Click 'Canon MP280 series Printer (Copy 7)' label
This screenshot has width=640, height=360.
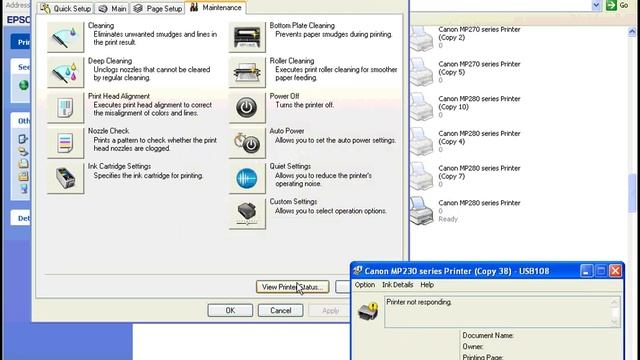click(x=479, y=172)
